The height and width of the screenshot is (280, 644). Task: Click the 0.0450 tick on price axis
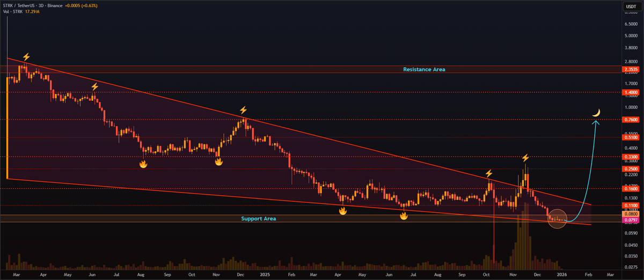tap(630, 245)
